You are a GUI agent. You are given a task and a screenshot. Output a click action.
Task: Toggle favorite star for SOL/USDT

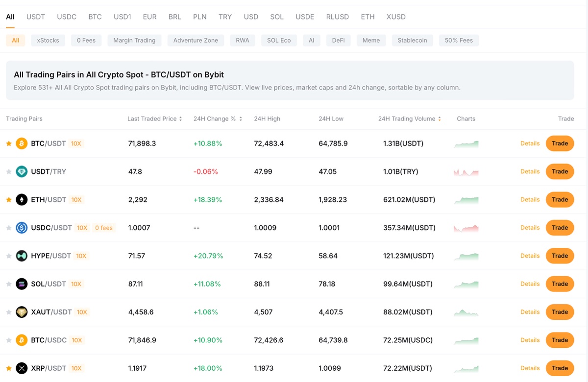[9, 284]
